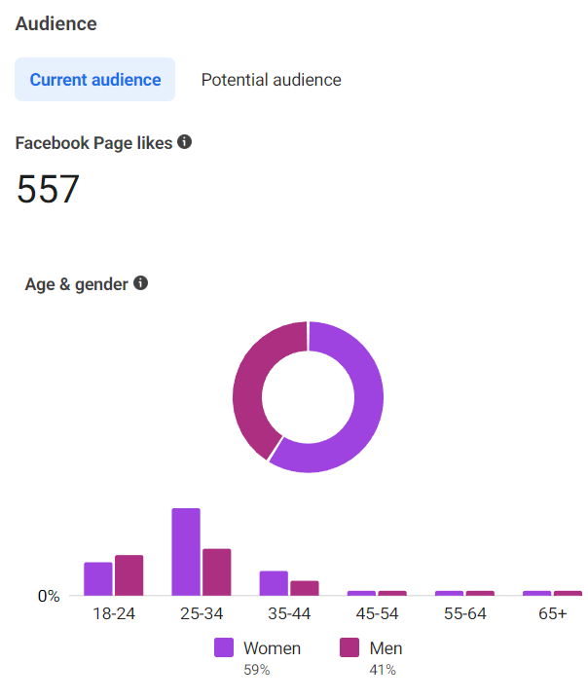Select the Men bar for 18-24

pyautogui.click(x=129, y=575)
